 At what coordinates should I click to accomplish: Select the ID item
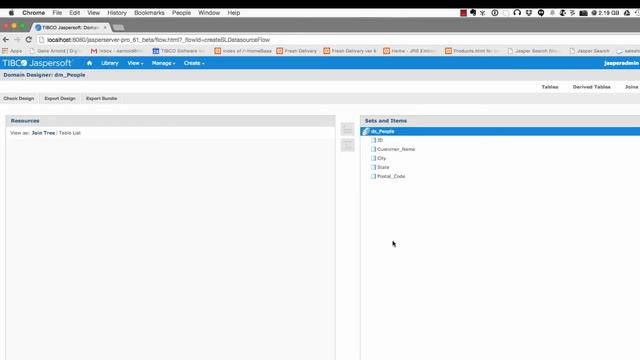click(380, 140)
